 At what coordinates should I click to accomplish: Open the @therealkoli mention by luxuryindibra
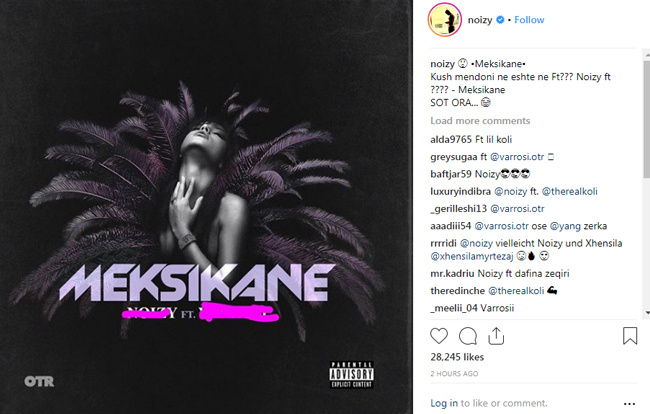(570, 191)
